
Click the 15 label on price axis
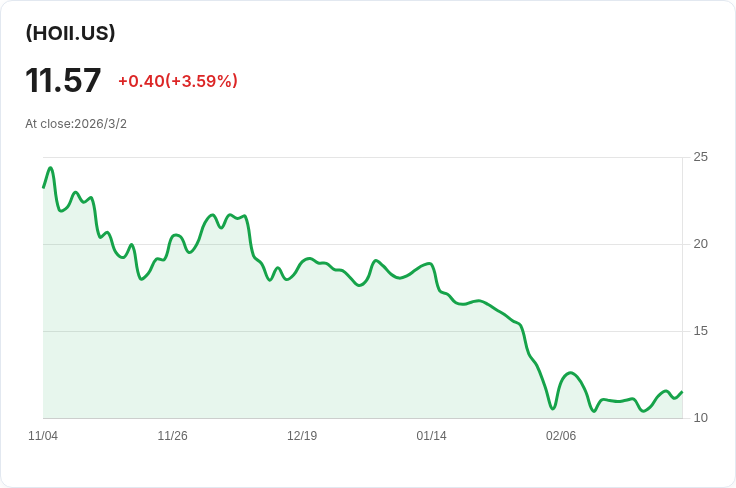point(700,331)
